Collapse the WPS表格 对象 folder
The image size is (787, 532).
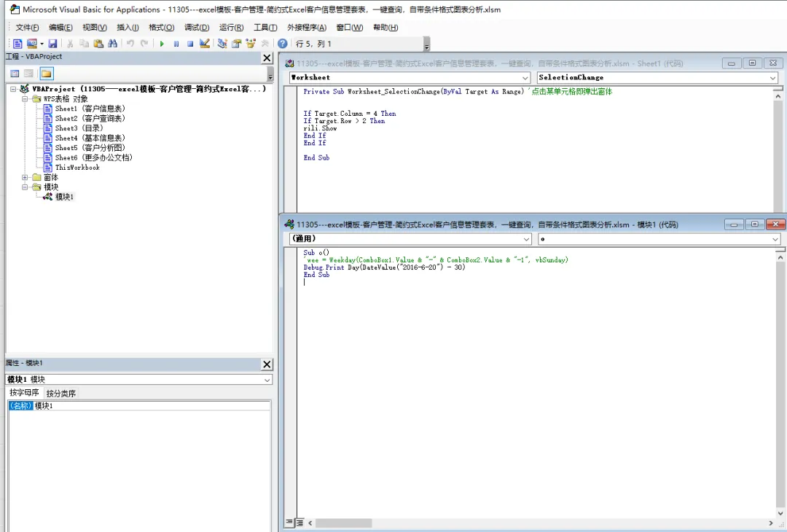coord(24,99)
